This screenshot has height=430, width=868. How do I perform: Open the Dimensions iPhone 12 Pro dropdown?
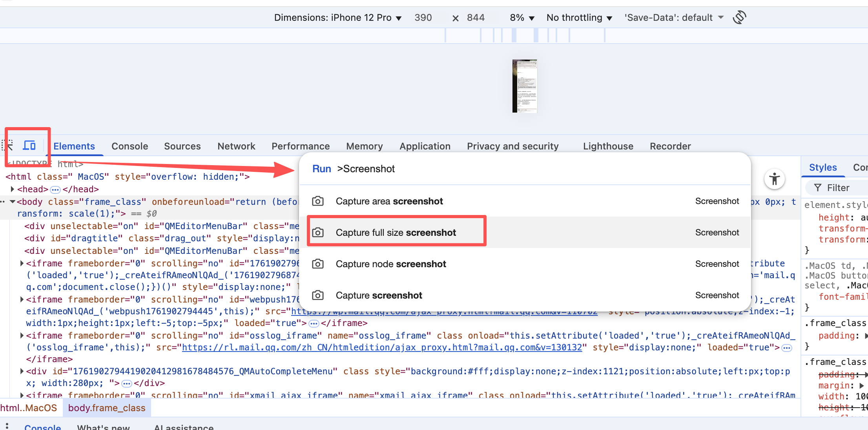point(337,18)
